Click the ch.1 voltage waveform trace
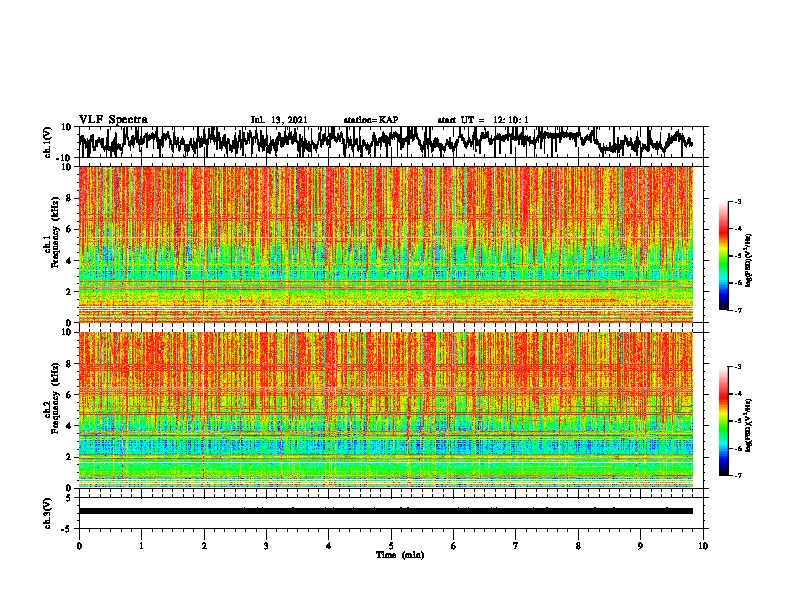 (385, 142)
